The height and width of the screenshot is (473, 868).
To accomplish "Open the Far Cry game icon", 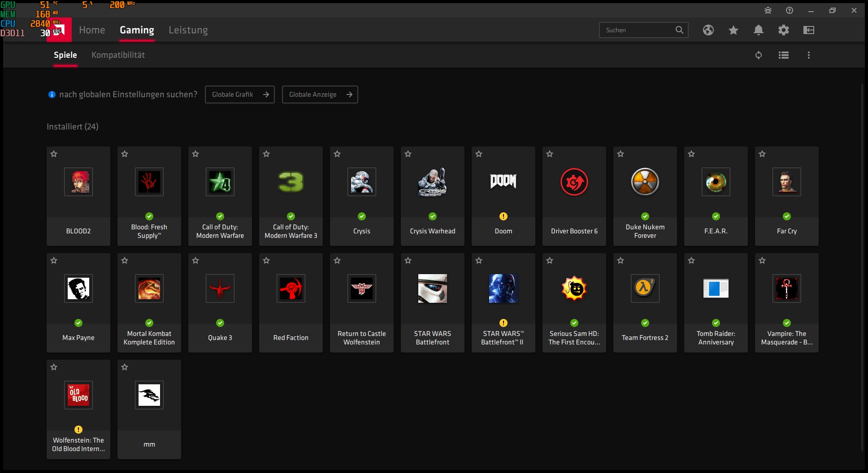I will pos(787,182).
